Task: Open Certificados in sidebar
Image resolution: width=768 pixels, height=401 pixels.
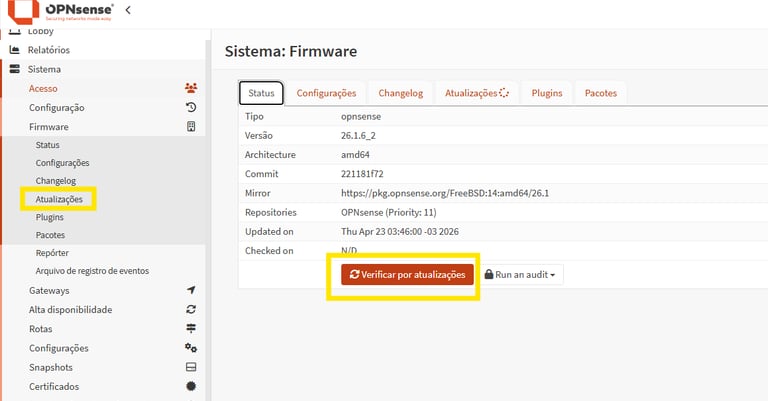Action: click(x=54, y=386)
